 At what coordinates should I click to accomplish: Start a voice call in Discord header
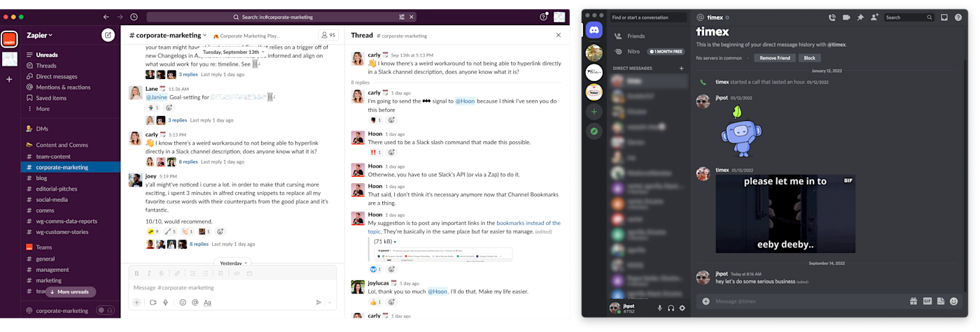pos(832,17)
